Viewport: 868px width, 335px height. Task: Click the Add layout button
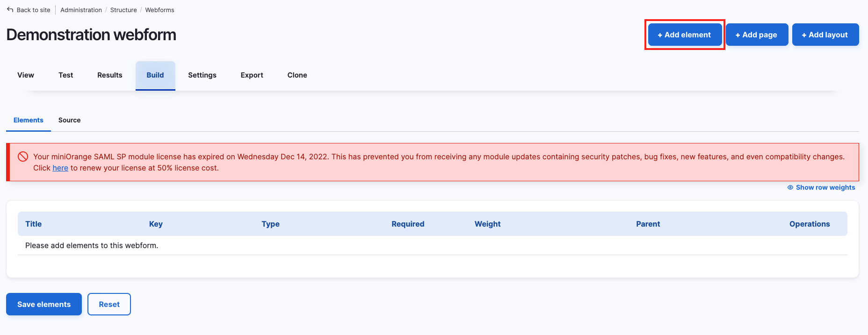(x=825, y=35)
